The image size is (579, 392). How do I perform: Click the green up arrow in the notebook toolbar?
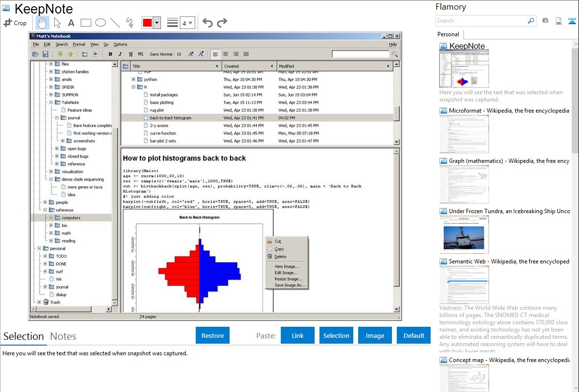(x=70, y=54)
